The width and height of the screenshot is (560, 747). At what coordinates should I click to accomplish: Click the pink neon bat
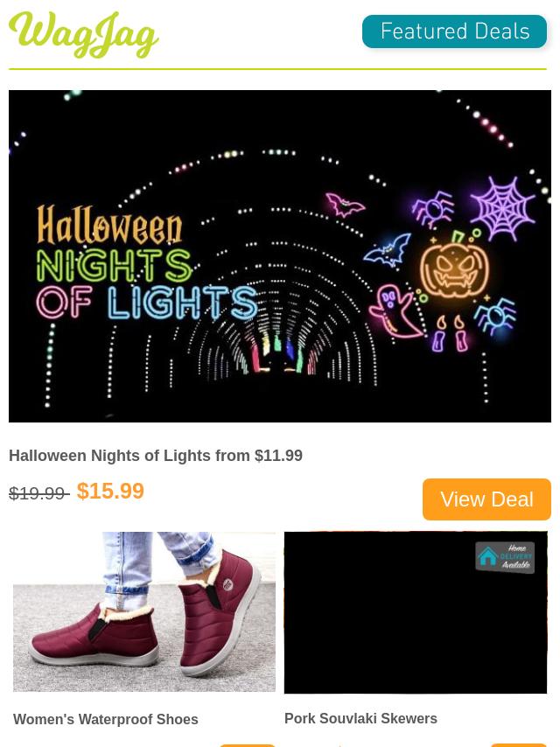[344, 205]
